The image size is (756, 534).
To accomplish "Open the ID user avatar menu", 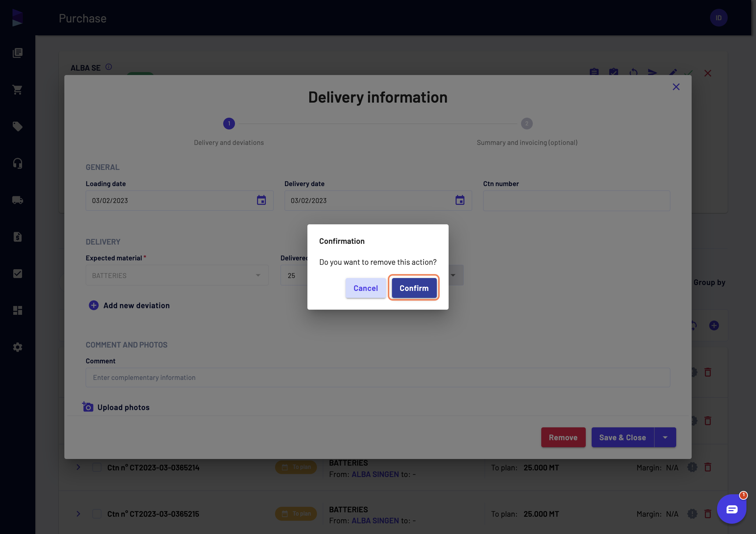I will click(718, 18).
